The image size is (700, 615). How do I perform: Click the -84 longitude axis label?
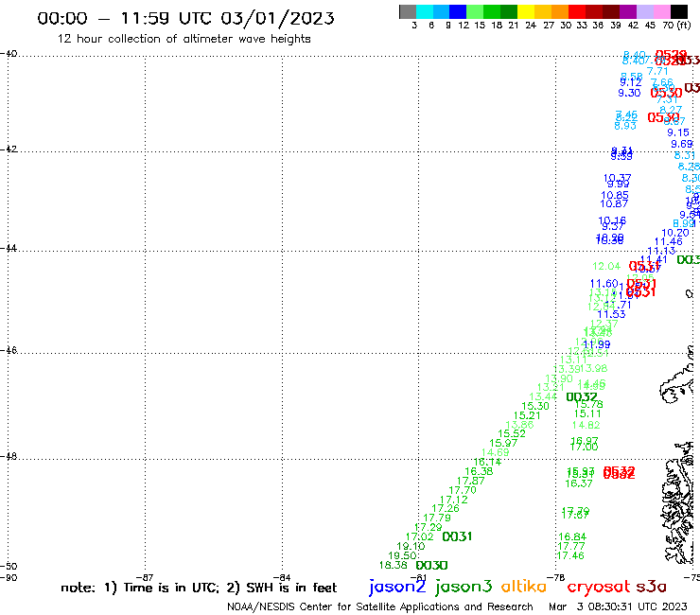(x=282, y=577)
